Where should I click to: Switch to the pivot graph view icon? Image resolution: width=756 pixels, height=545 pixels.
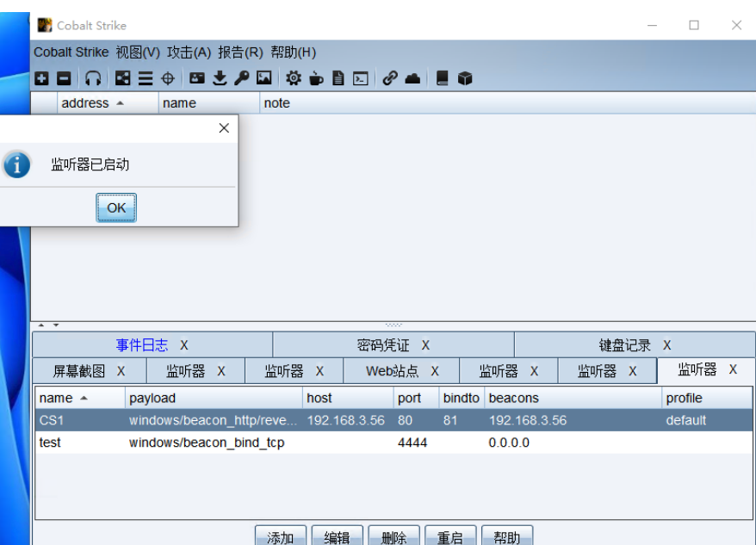(x=122, y=78)
